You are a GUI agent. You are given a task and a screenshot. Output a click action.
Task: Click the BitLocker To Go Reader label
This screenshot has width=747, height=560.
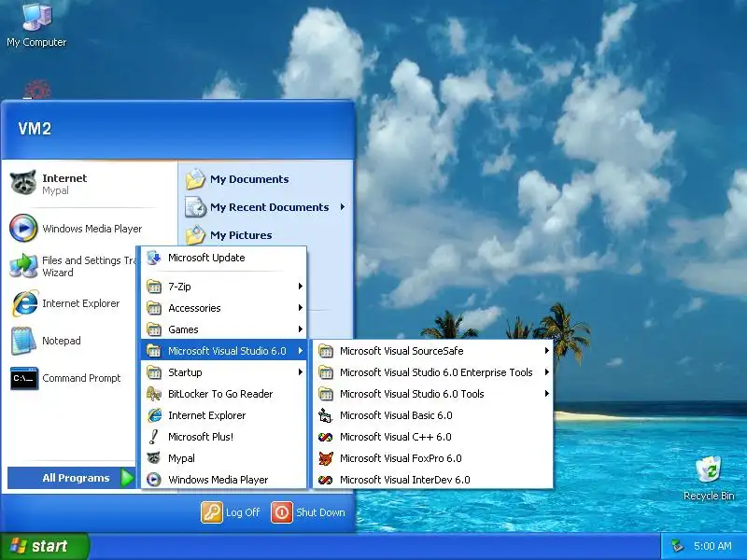point(220,394)
